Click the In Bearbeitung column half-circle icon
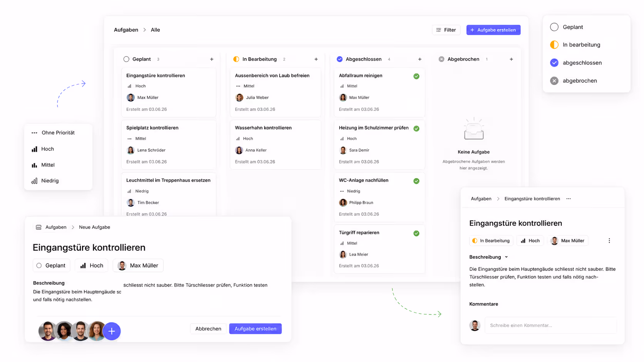Screen dimensions: 644x362 (236, 59)
